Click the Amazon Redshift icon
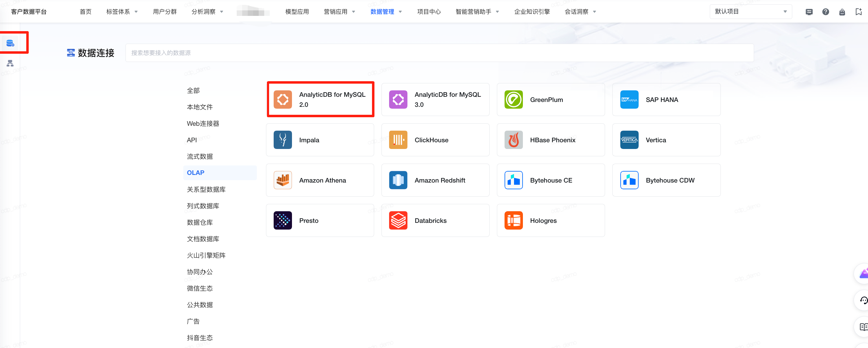Viewport: 868px width, 348px height. [x=398, y=180]
